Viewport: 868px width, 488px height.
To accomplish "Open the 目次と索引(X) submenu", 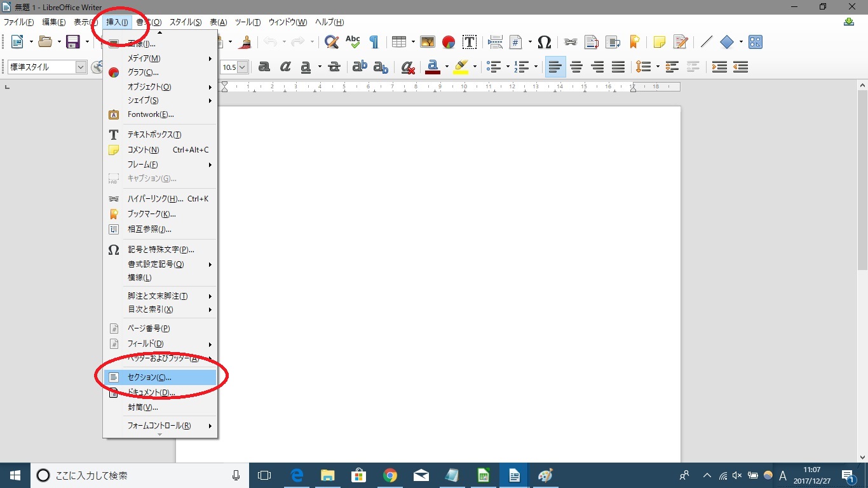I will pyautogui.click(x=160, y=309).
